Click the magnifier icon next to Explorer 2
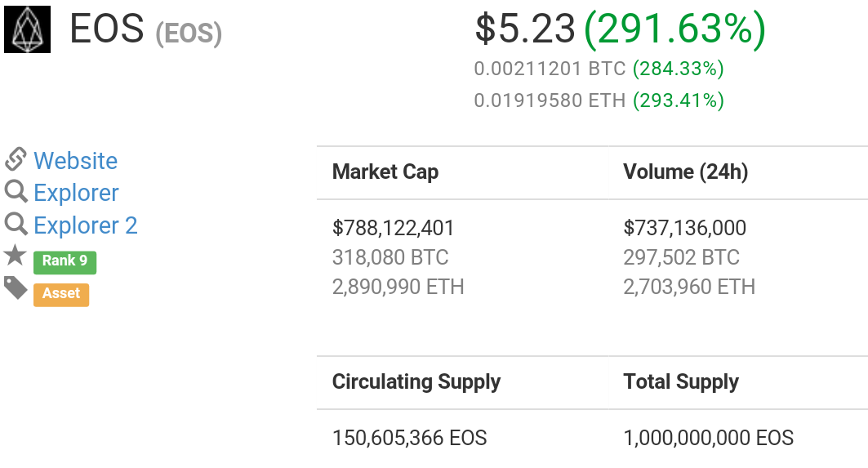This screenshot has width=868, height=468. (x=16, y=225)
